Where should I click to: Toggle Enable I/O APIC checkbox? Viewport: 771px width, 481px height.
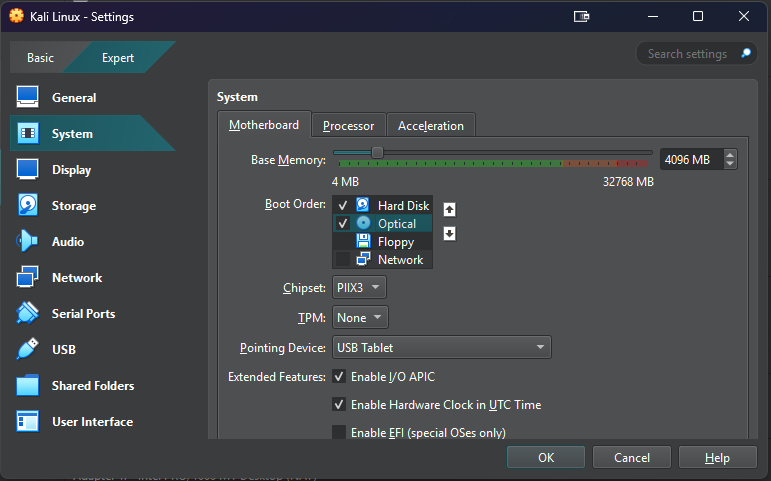coord(339,376)
